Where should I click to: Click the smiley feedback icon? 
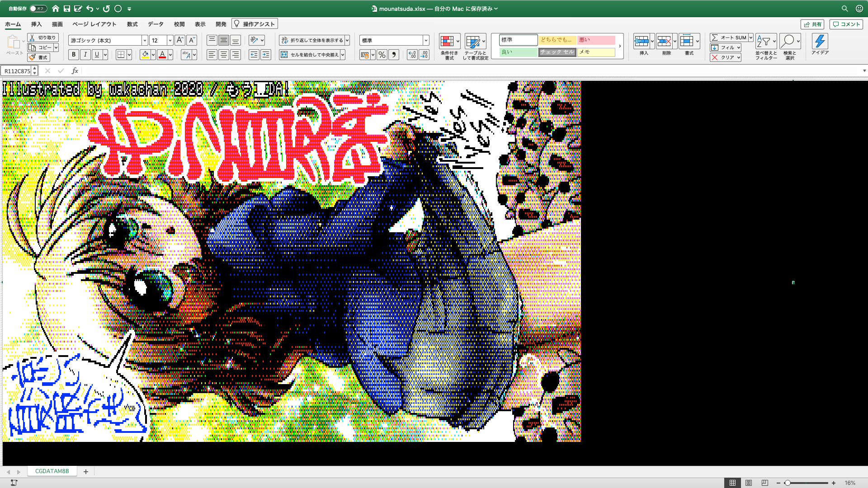click(x=859, y=9)
